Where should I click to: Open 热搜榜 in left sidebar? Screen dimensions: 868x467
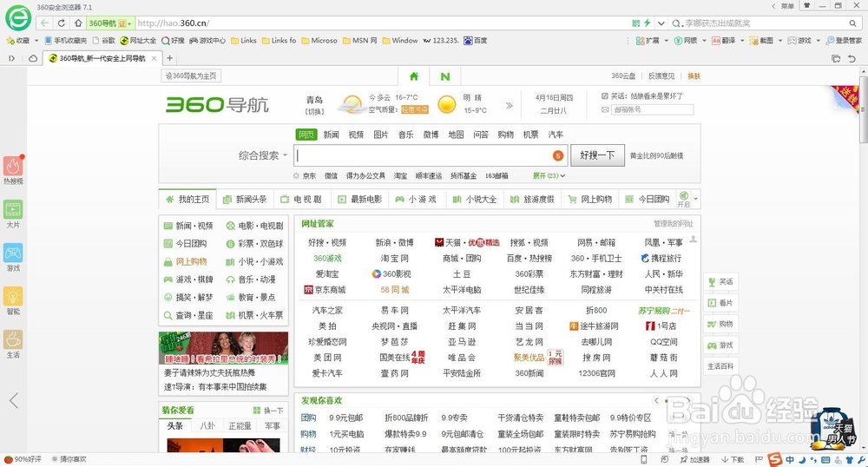(13, 170)
